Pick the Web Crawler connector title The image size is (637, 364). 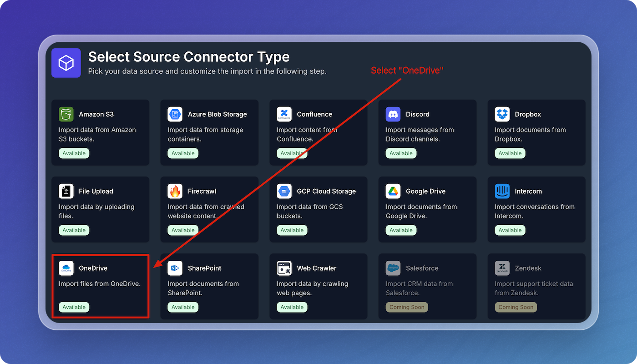point(317,268)
